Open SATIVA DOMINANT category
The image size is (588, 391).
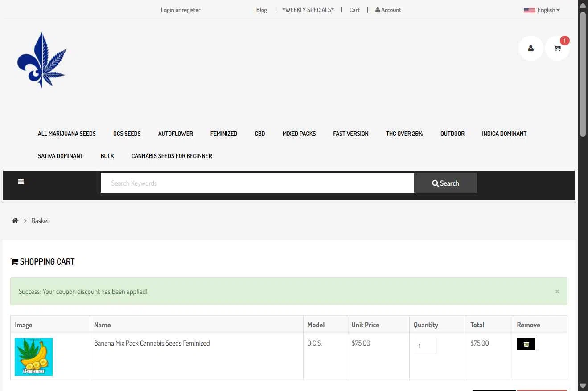61,156
